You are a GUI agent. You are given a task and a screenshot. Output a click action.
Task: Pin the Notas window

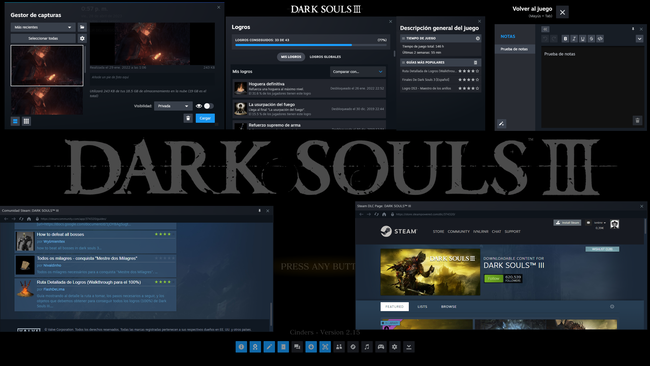coord(633,29)
